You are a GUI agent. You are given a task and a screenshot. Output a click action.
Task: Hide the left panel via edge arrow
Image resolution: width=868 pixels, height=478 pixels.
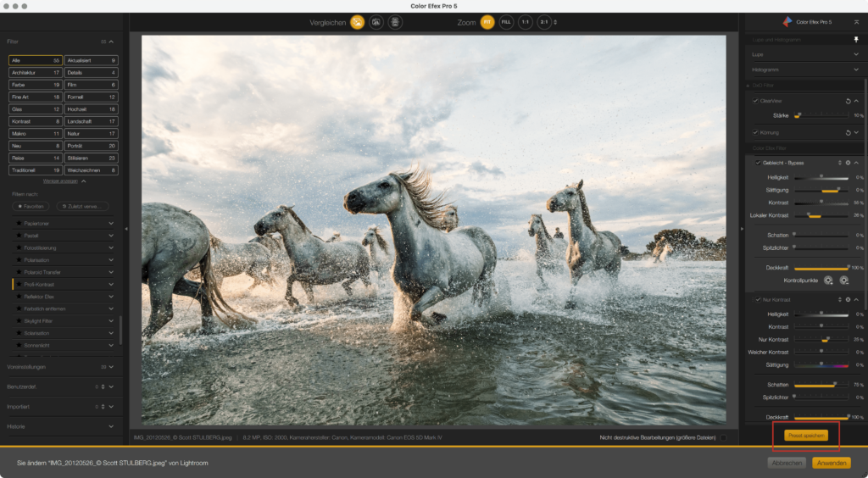point(126,229)
